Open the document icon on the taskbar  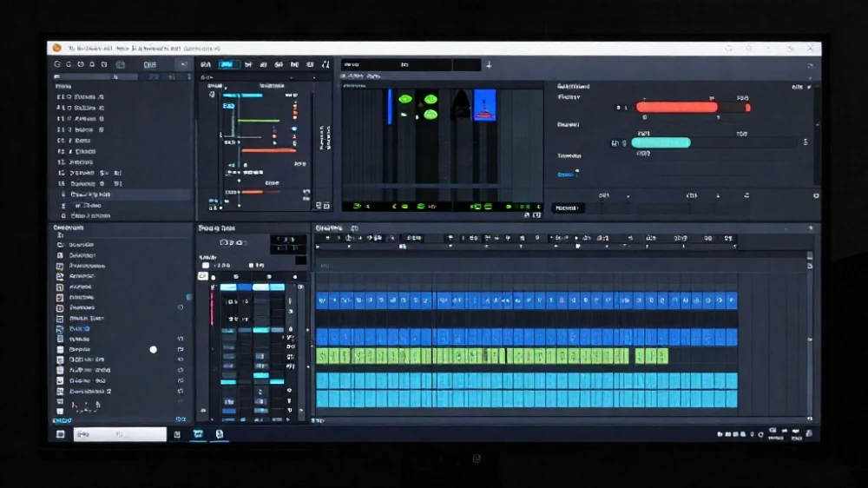pos(220,434)
